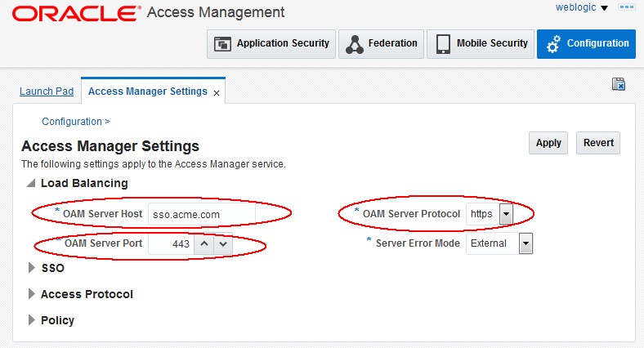The width and height of the screenshot is (644, 348).
Task: Open the Application Security section
Action: coord(271,43)
